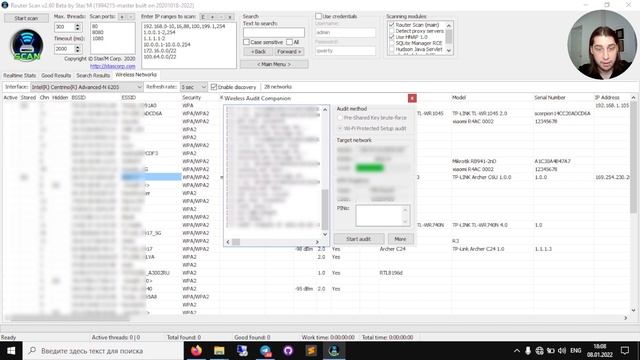Image resolution: width=640 pixels, height=360 pixels.
Task: Click the Router Scan logo image
Action: 27,46
